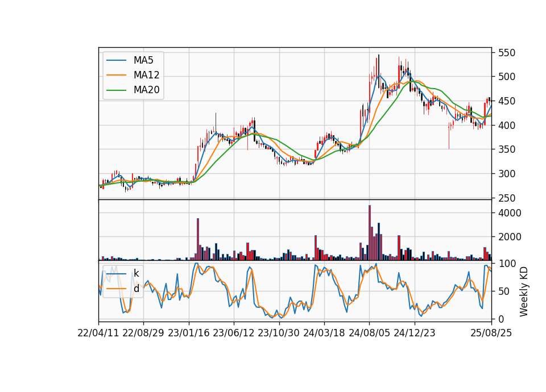Click the 23/06/12 date label
Image resolution: width=546 pixels, height=392 pixels.
pyautogui.click(x=234, y=333)
